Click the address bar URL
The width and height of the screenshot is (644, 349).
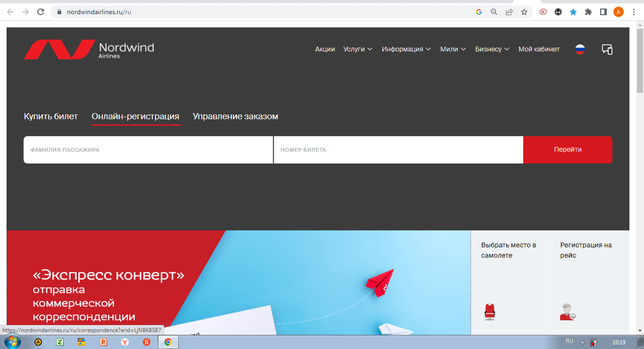pos(99,12)
